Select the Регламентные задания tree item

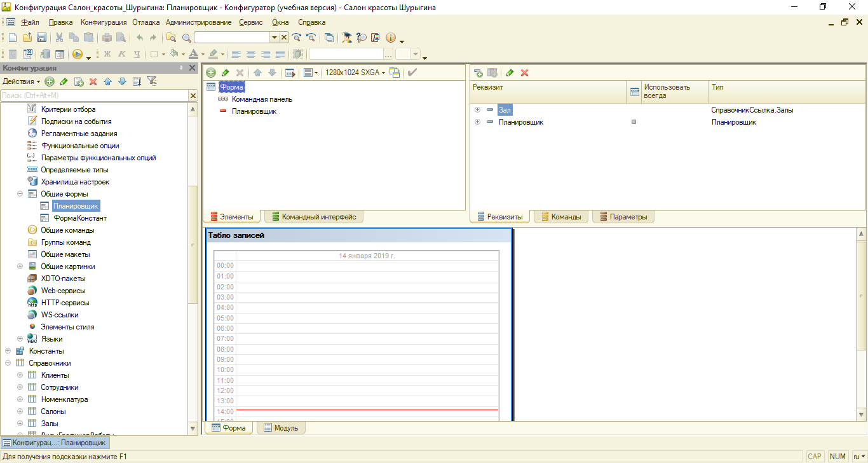(x=79, y=134)
